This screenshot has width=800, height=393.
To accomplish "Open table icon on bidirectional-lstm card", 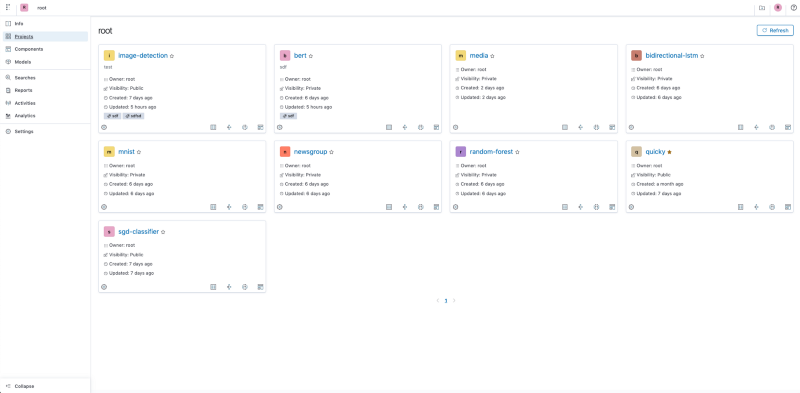I will pos(741,127).
